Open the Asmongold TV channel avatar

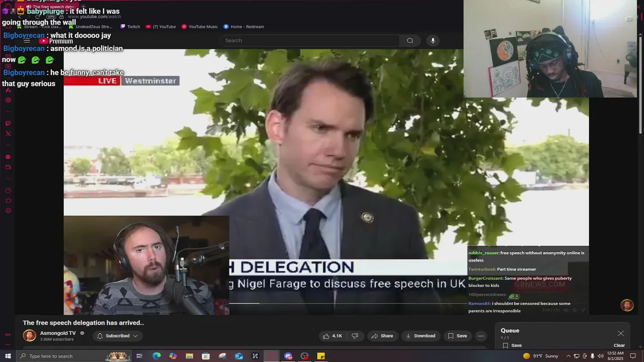30,335
